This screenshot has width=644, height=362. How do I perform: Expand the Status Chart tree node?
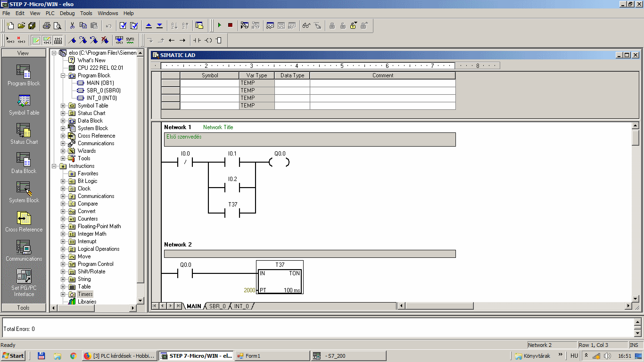coord(63,113)
